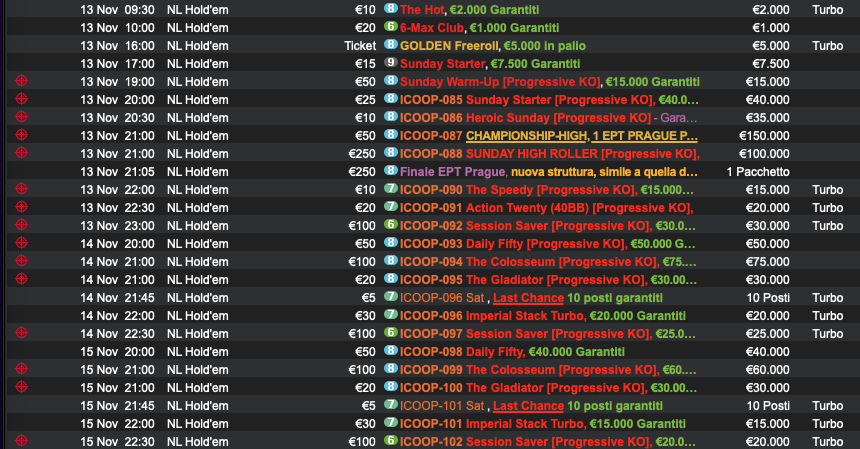860x449 pixels.
Task: Click the KO target icon on ICOOP-102 row
Action: (x=21, y=441)
